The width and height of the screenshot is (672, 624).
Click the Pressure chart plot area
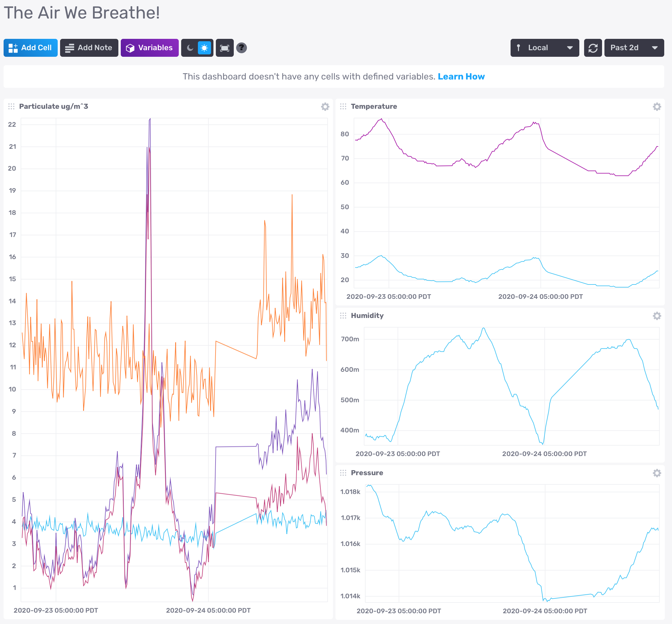point(512,543)
